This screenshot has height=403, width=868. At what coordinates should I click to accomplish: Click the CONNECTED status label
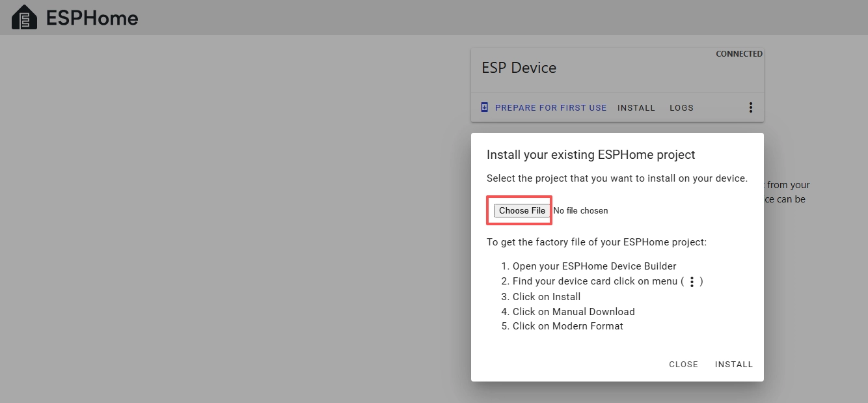[739, 54]
